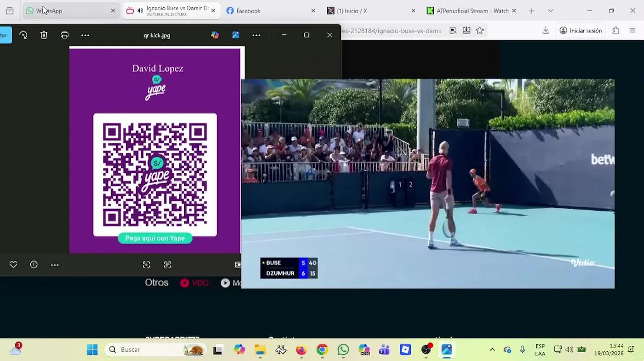The height and width of the screenshot is (361, 644).
Task: Launch Copilot from the taskbar
Action: click(239, 350)
